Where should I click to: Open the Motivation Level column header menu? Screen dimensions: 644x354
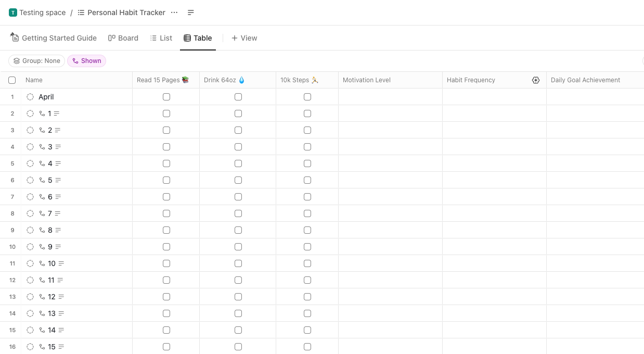(367, 80)
